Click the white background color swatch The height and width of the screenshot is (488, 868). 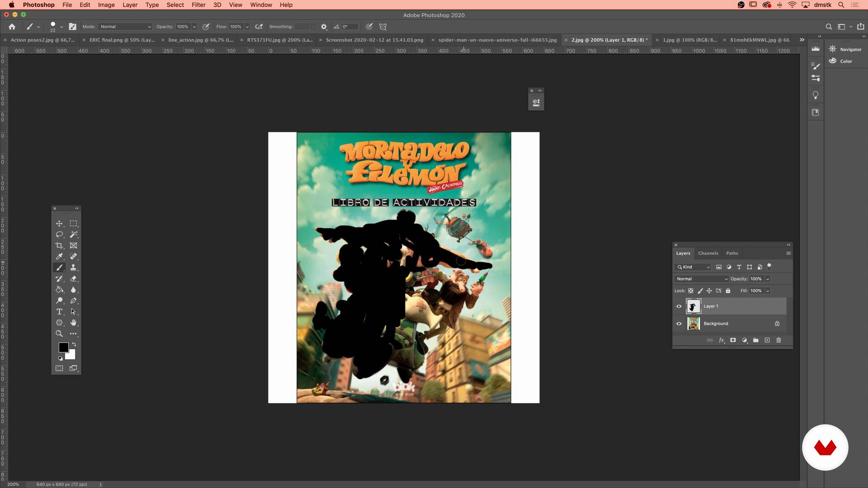(71, 355)
